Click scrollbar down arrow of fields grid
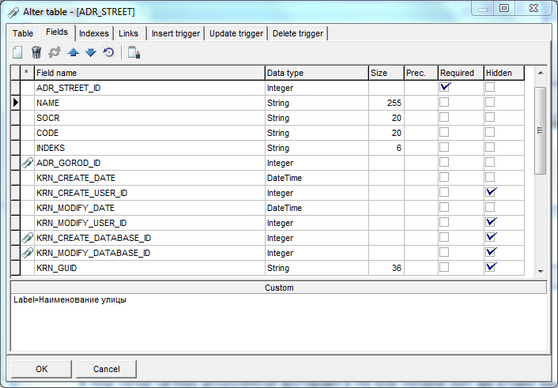The width and height of the screenshot is (558, 388). [541, 271]
